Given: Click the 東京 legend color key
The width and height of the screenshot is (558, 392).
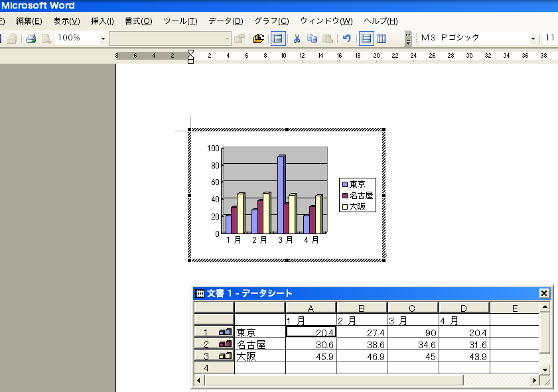Looking at the screenshot, I should tap(345, 184).
